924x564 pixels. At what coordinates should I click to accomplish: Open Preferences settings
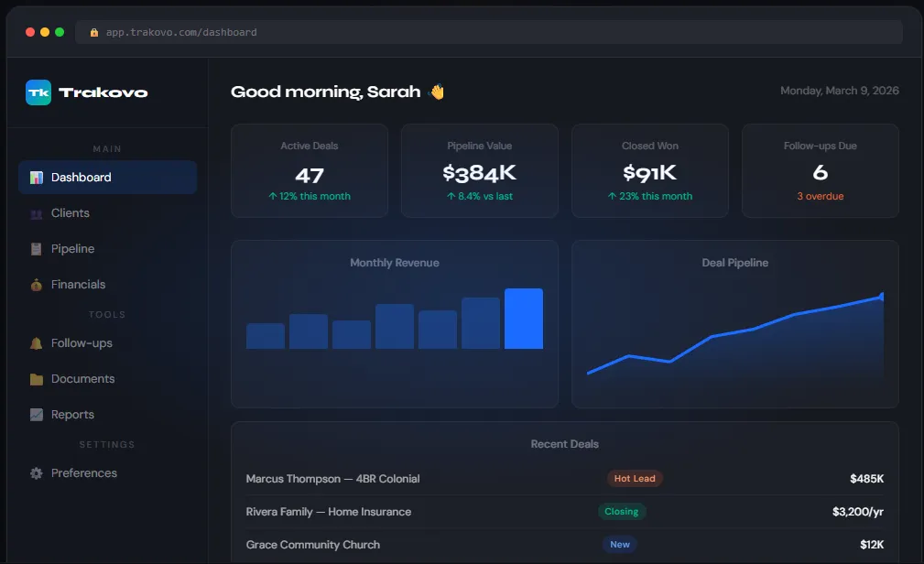(107, 473)
